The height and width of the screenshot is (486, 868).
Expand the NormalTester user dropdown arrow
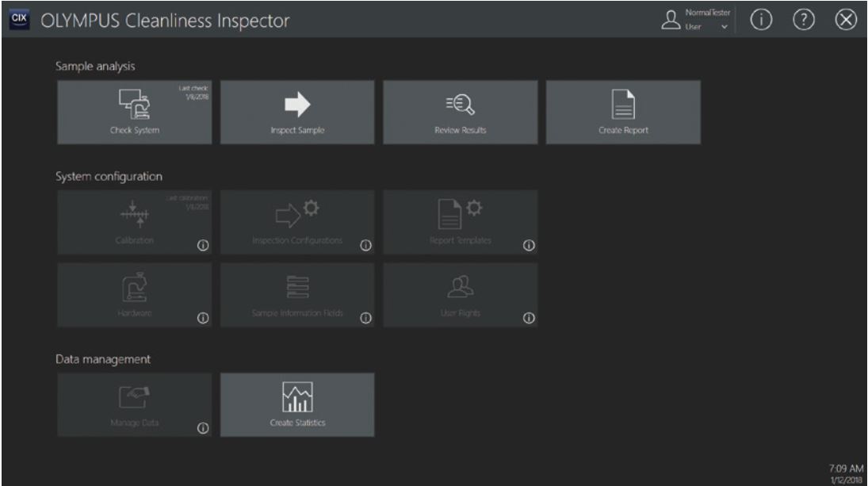[724, 27]
